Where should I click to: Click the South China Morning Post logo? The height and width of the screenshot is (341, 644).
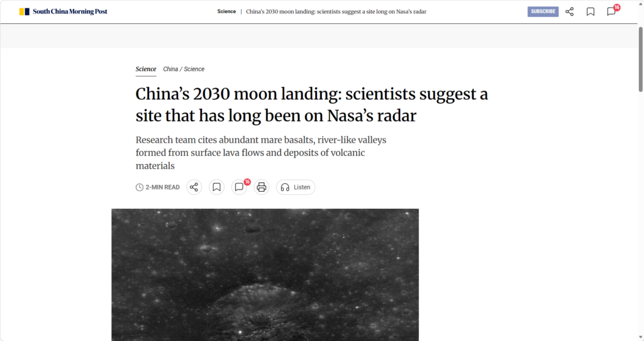coord(64,11)
